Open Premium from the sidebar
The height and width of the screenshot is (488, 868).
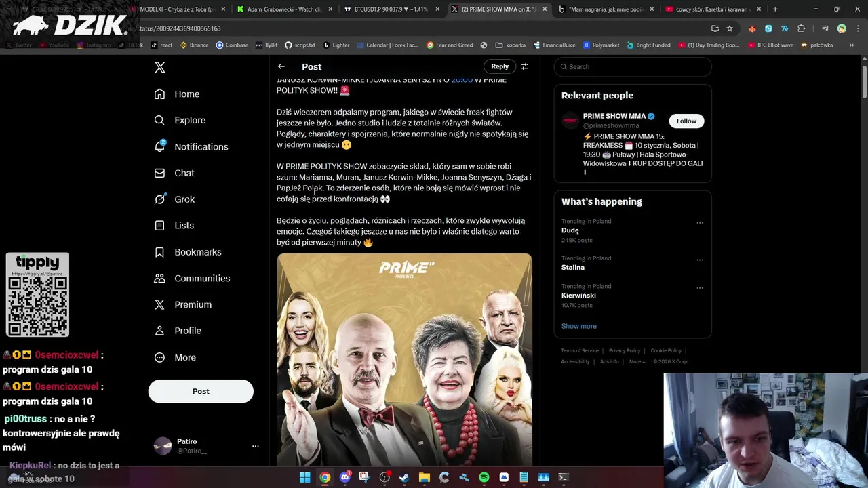(183, 304)
